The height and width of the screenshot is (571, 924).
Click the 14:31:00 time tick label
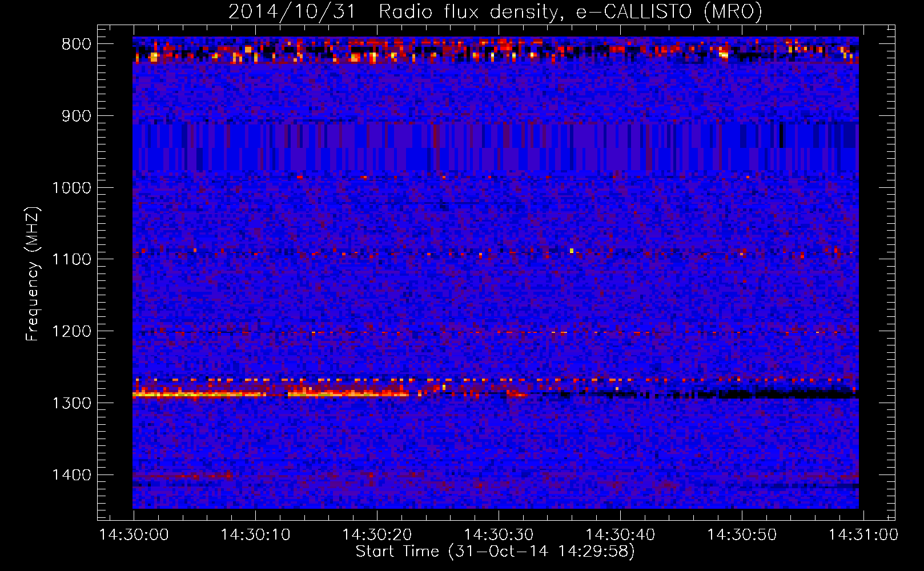pos(863,535)
